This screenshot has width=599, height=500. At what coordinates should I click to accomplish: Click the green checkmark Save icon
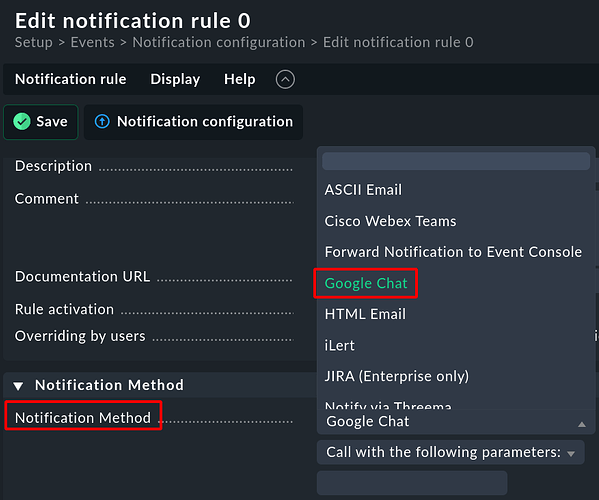[x=22, y=121]
